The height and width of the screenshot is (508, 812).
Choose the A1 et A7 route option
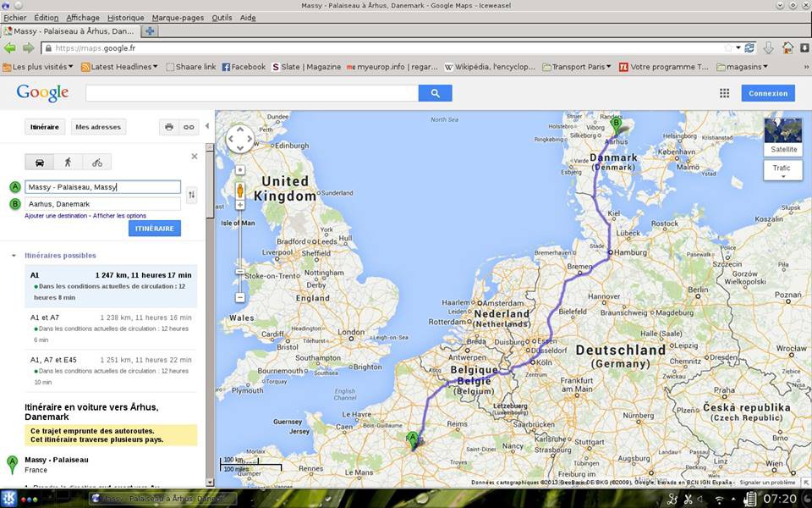[111, 329]
